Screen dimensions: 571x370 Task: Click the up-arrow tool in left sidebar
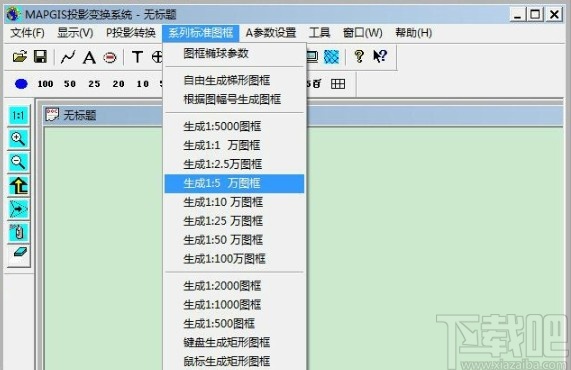click(18, 186)
